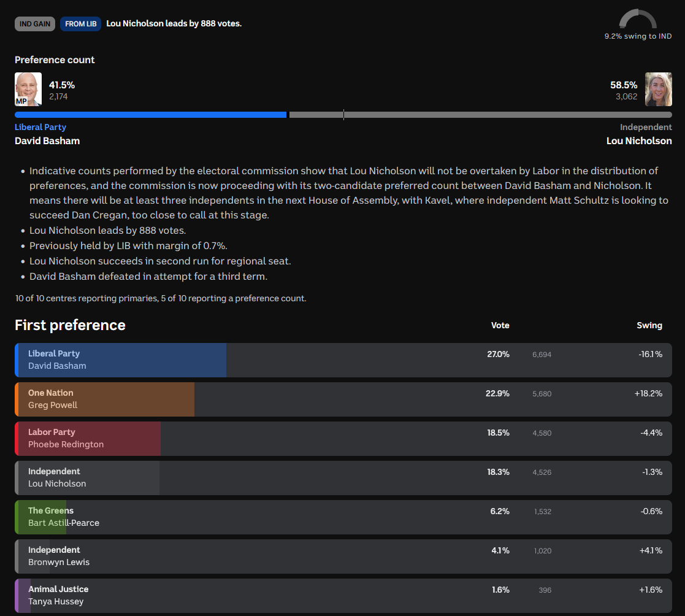
Task: Select the Liberal Party David Basham row
Action: 343,360
